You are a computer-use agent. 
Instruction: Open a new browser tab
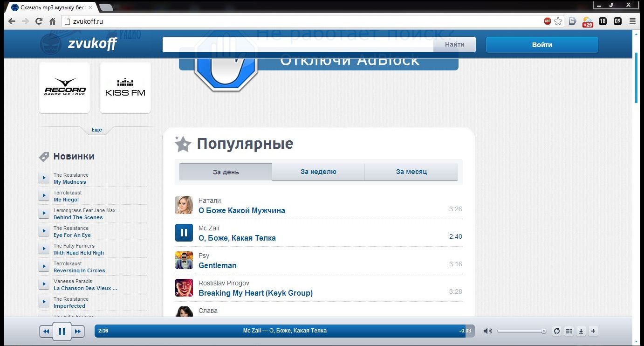coord(106,7)
